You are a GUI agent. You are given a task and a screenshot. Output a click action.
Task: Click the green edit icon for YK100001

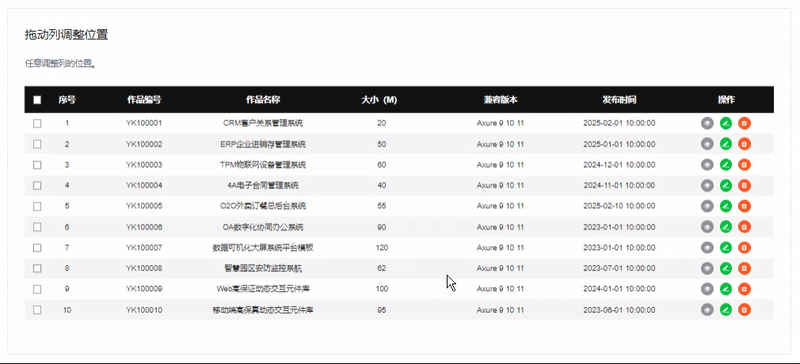click(x=726, y=123)
